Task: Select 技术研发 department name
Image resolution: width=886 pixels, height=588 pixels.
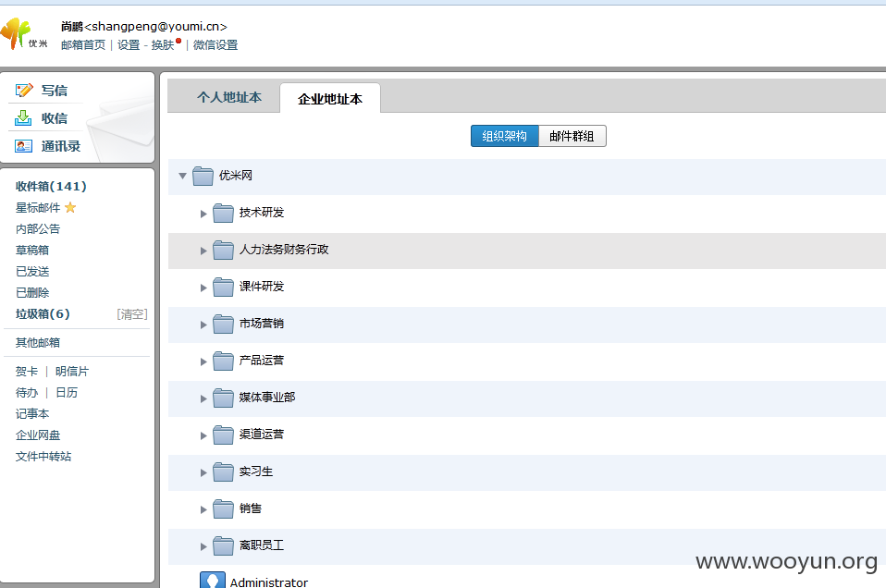Action: pyautogui.click(x=262, y=213)
